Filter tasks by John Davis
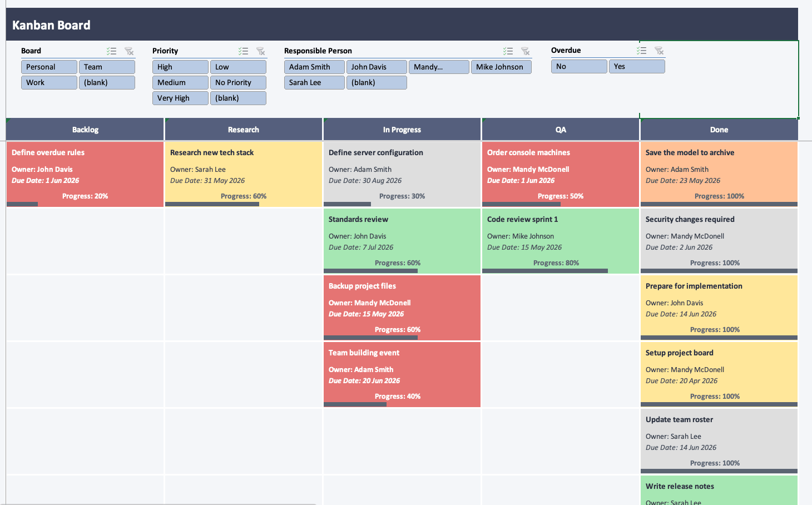The height and width of the screenshot is (505, 812). pos(377,67)
